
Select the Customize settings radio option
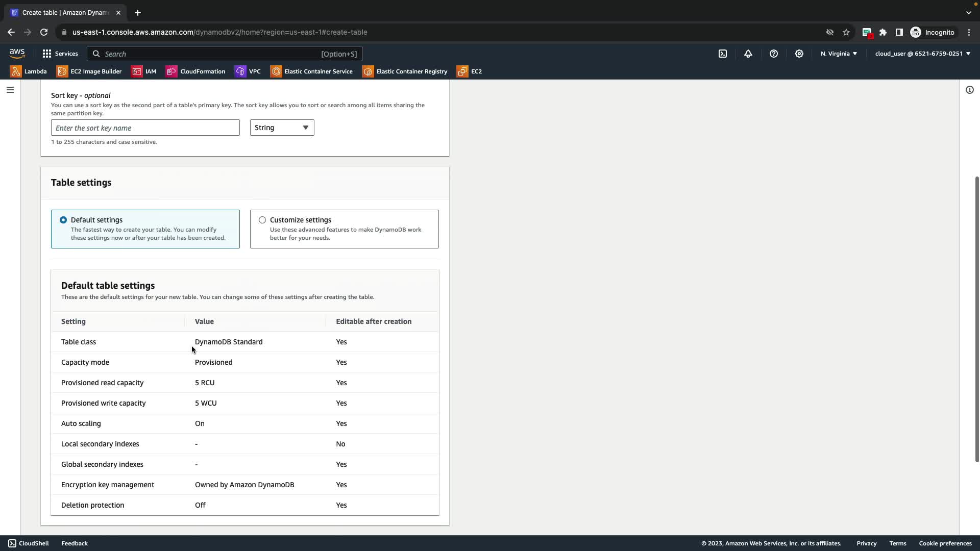(x=262, y=220)
